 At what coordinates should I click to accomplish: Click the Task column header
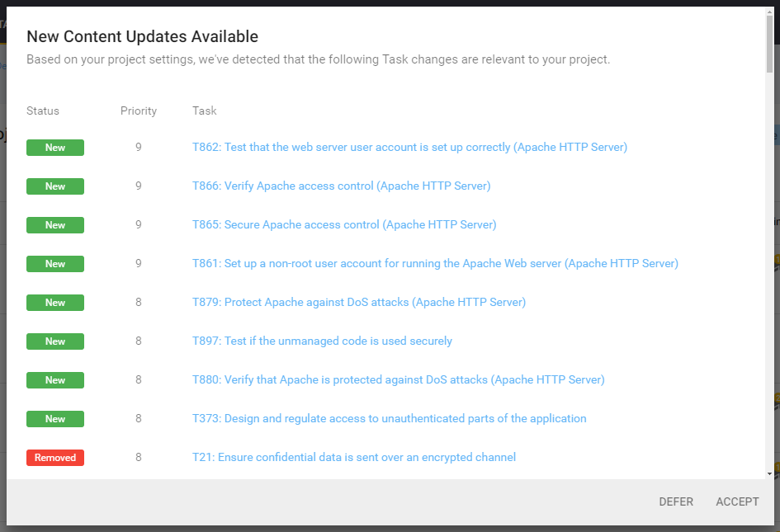click(203, 111)
